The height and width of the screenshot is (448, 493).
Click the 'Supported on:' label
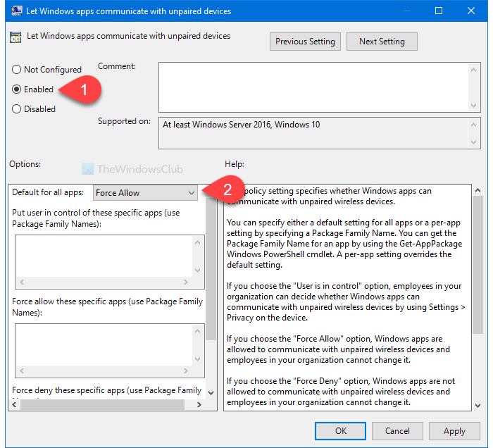(124, 121)
